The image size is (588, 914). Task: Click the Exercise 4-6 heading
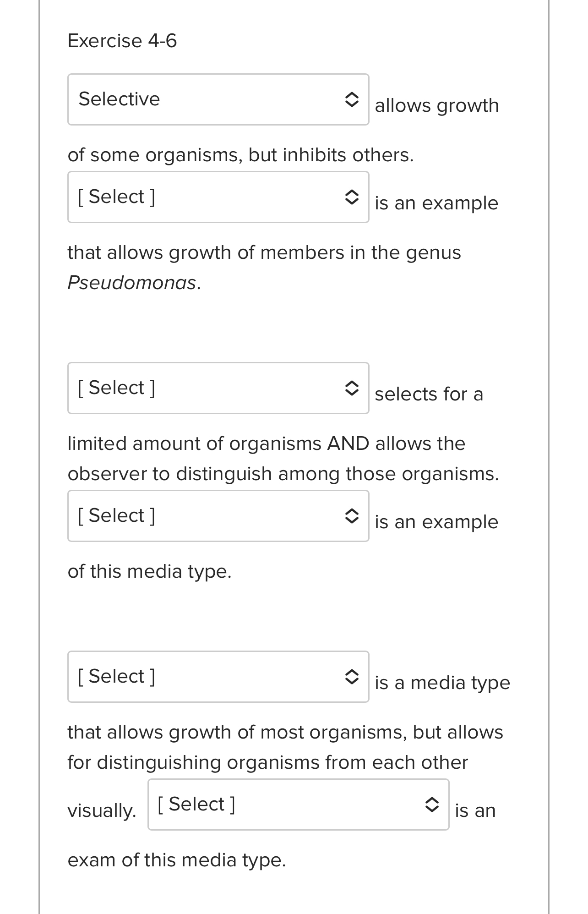pyautogui.click(x=122, y=41)
